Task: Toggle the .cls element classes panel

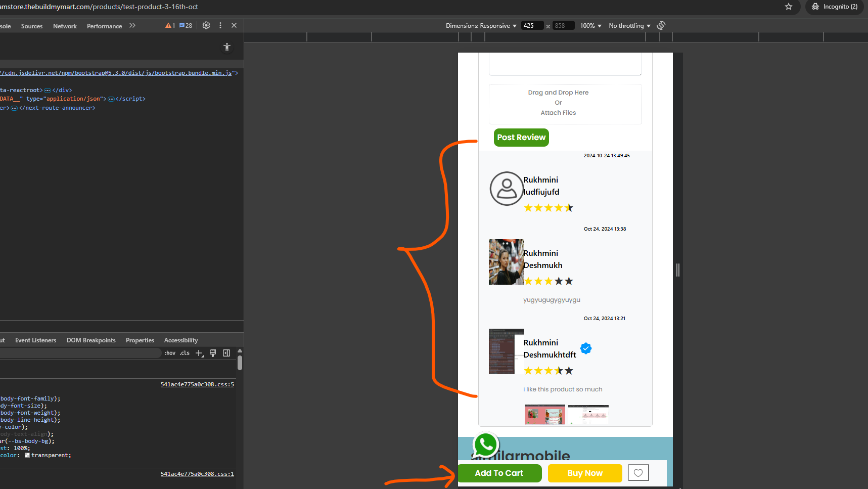Action: [185, 353]
